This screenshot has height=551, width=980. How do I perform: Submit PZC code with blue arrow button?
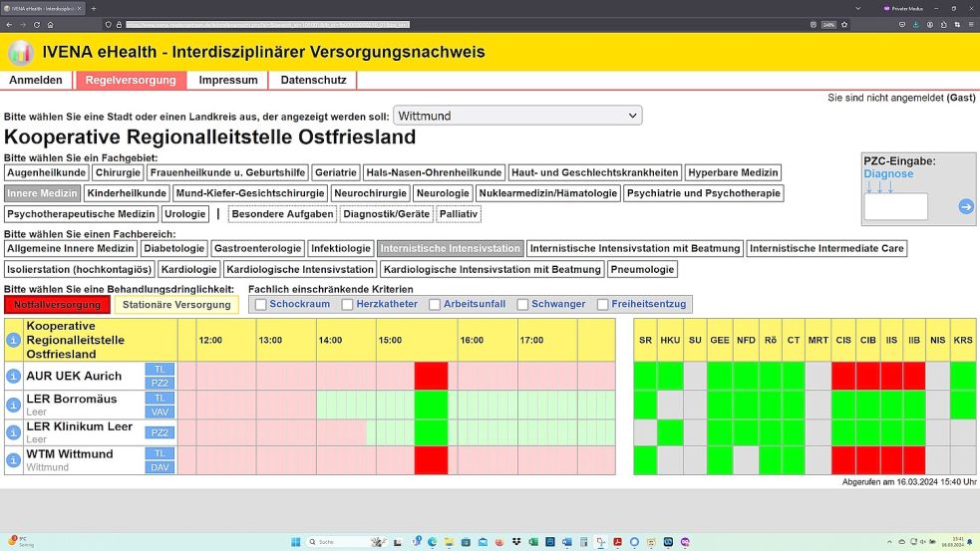[966, 206]
